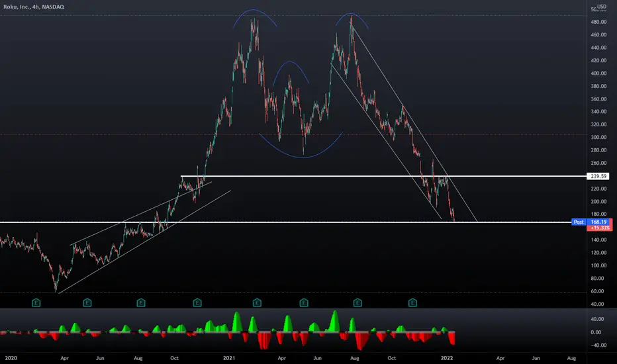Image resolution: width=617 pixels, height=364 pixels.
Task: Show the earnings marker near November 2021
Action: pos(412,302)
